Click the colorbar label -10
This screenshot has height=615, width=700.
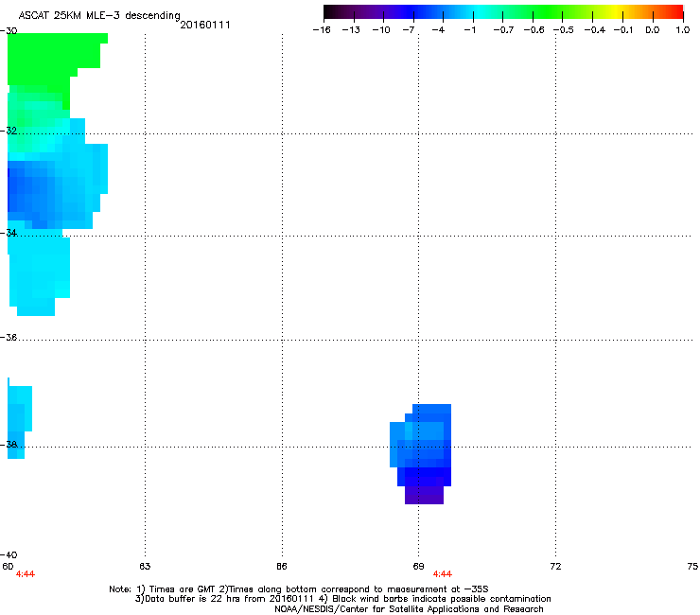[381, 30]
